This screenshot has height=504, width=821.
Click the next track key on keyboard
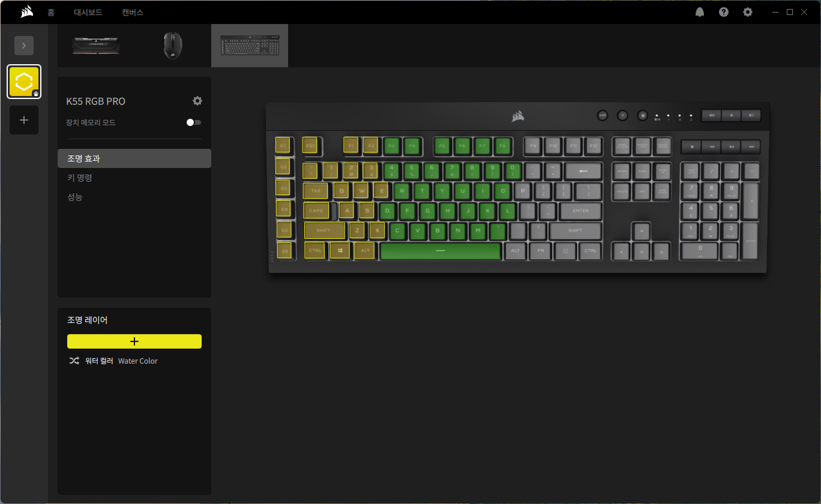click(x=751, y=146)
